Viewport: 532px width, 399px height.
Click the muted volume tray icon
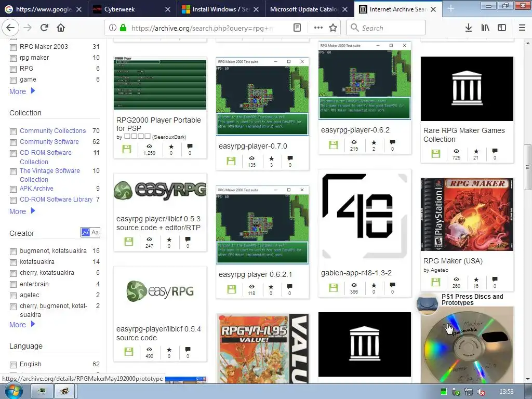pyautogui.click(x=481, y=392)
